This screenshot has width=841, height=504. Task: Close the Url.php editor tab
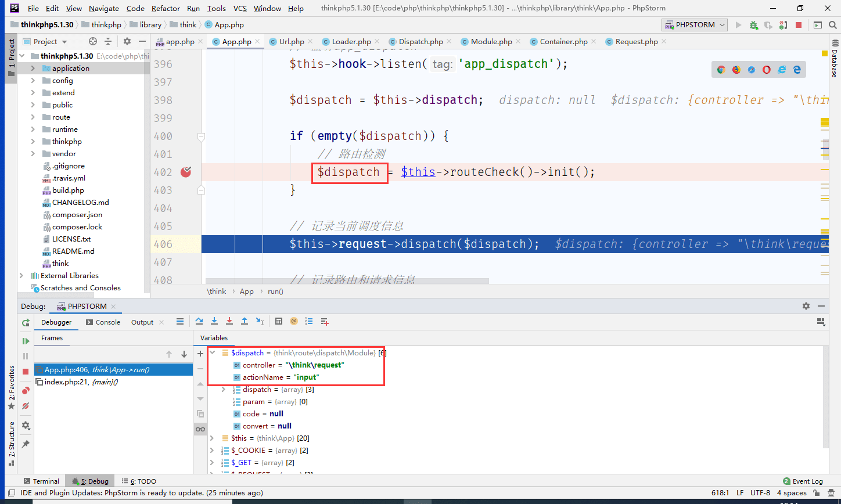311,41
